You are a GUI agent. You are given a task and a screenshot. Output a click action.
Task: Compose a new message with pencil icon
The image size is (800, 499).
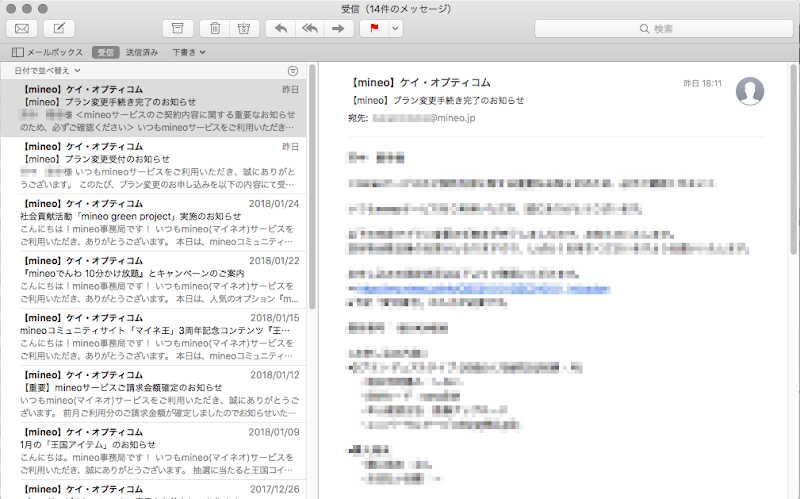tap(59, 29)
